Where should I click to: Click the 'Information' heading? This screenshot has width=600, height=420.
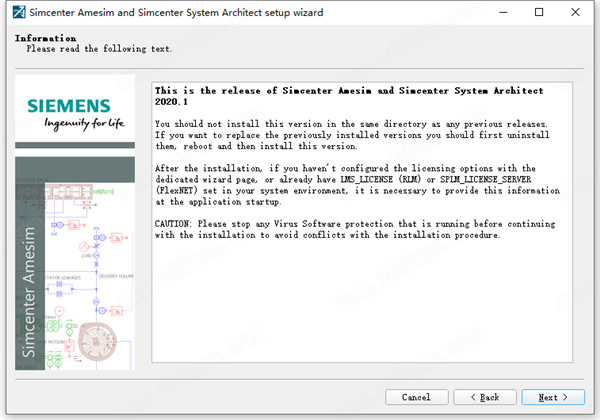[46, 38]
